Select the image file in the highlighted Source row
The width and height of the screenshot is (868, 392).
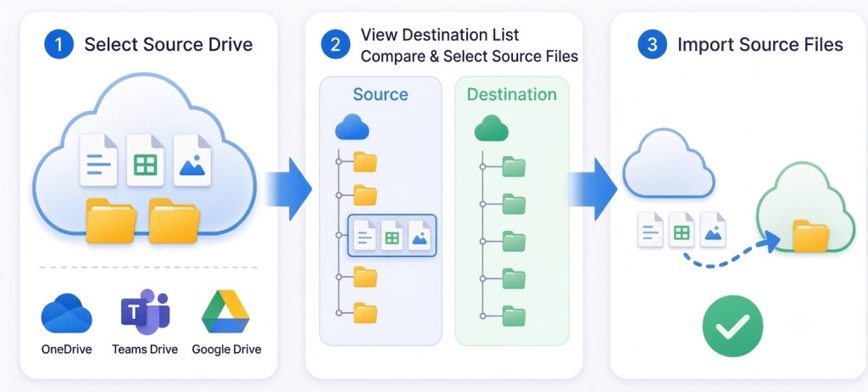[420, 235]
